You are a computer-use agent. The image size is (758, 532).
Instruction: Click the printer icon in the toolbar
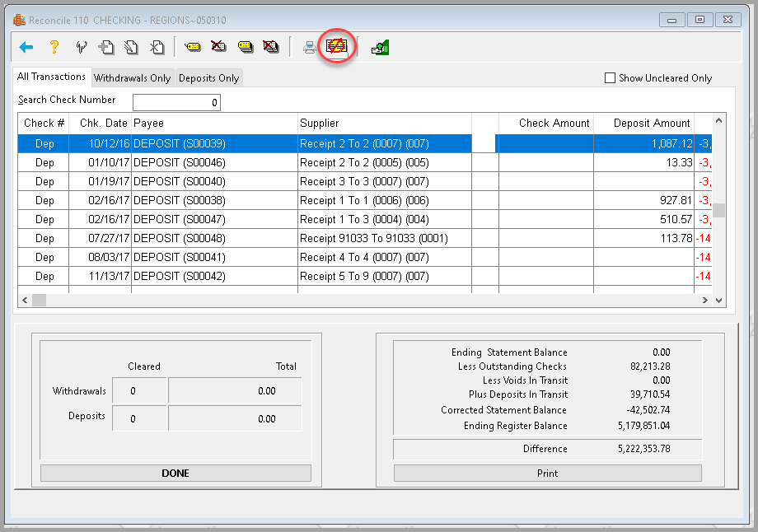click(x=310, y=48)
